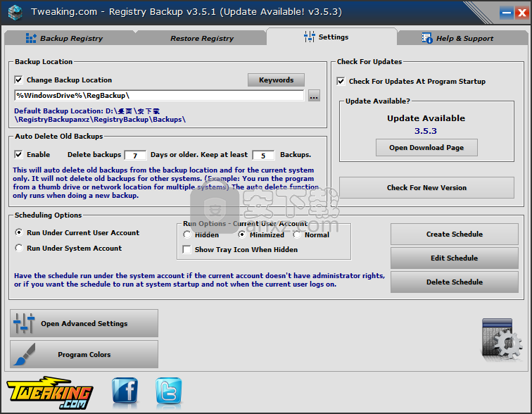The width and height of the screenshot is (532, 414).
Task: Open the Twitter icon link
Action: (169, 391)
